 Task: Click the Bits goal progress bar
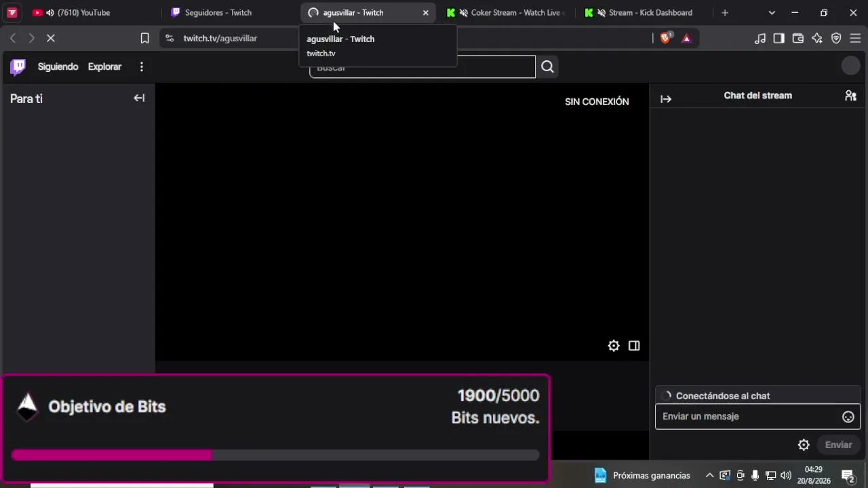click(275, 455)
